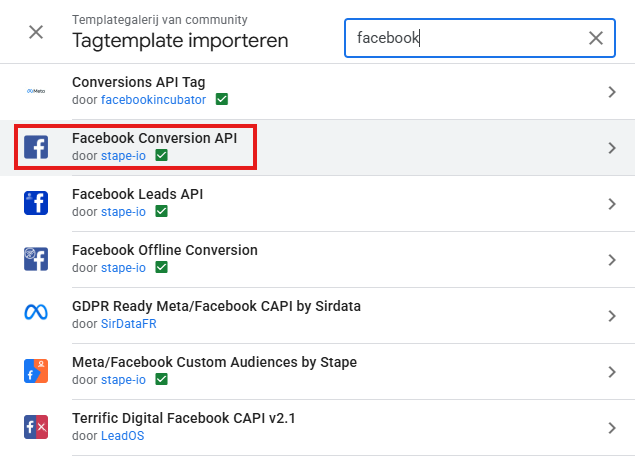Image resolution: width=635 pixels, height=474 pixels.
Task: Open the facebookincubator author link
Action: click(154, 100)
